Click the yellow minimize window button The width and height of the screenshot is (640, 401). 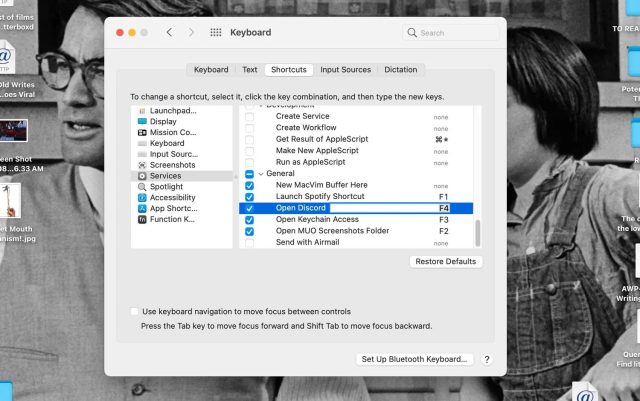pyautogui.click(x=132, y=33)
